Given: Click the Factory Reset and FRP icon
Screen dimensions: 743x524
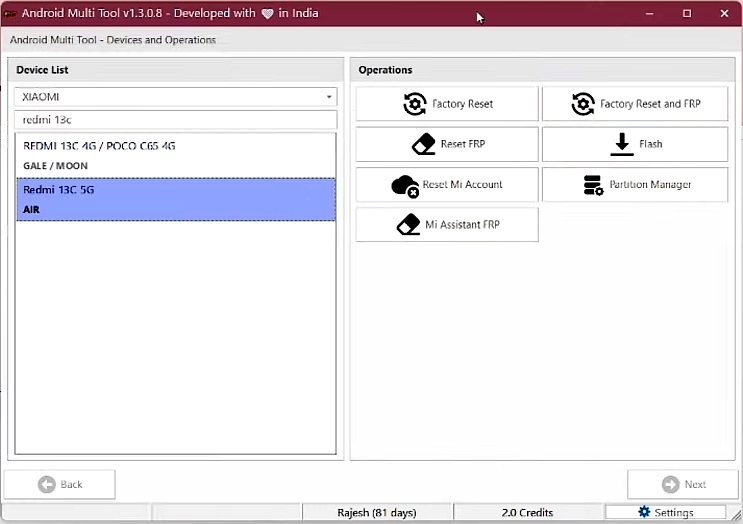Looking at the screenshot, I should [x=583, y=104].
